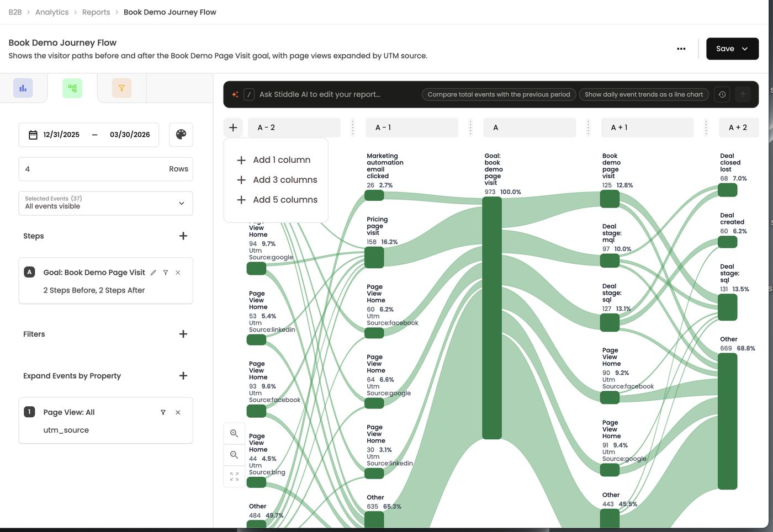Click the send arrow button
Viewport: 773px width, 532px height.
click(x=743, y=94)
